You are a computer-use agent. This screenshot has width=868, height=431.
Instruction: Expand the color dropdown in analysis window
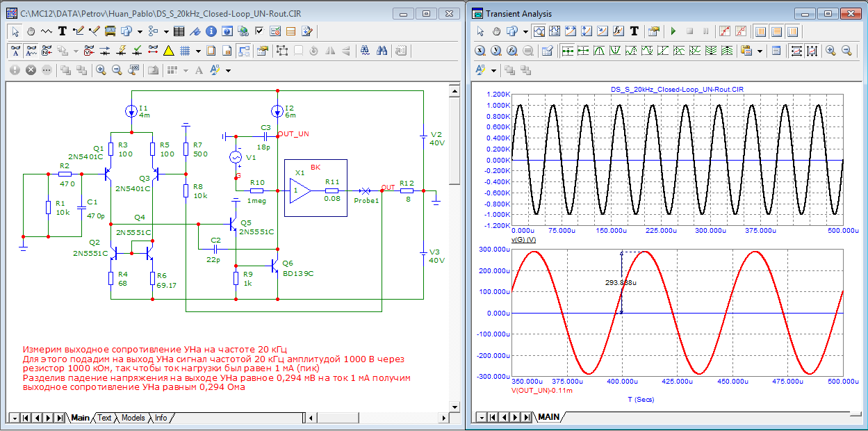pyautogui.click(x=494, y=70)
